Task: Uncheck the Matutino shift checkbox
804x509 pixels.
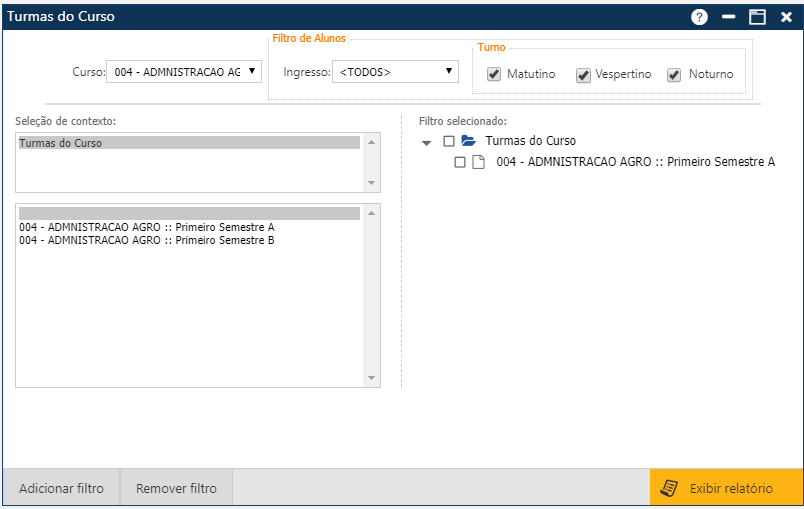Action: 494,75
